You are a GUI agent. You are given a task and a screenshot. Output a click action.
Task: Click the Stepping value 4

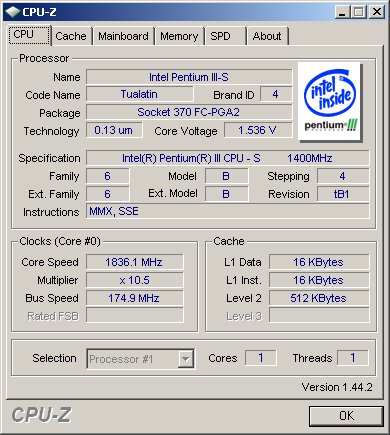point(343,176)
